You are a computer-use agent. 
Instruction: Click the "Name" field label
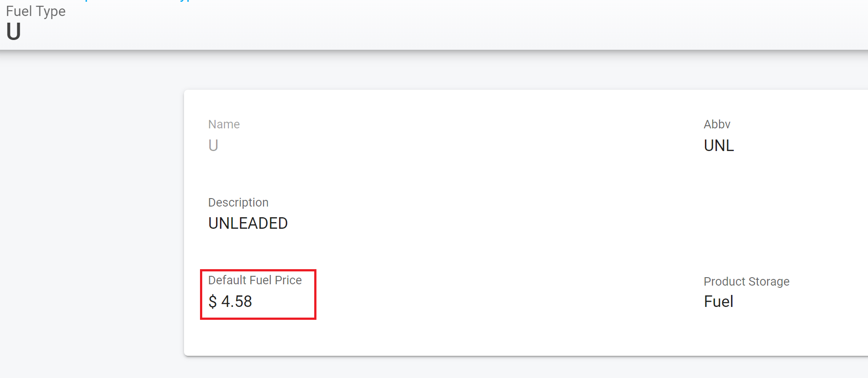click(x=224, y=124)
